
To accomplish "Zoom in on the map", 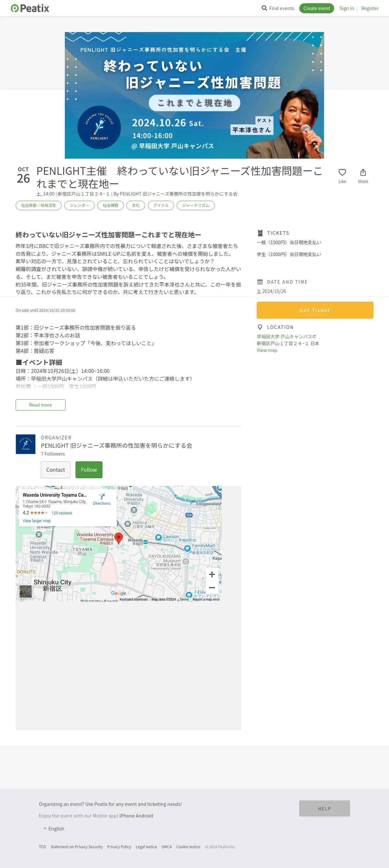I will (x=212, y=574).
